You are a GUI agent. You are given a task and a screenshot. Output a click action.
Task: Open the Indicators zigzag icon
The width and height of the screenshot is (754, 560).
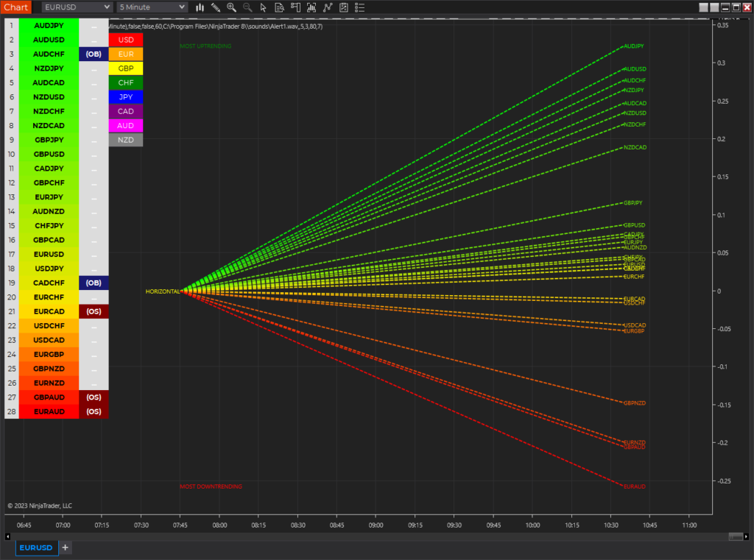pos(327,7)
